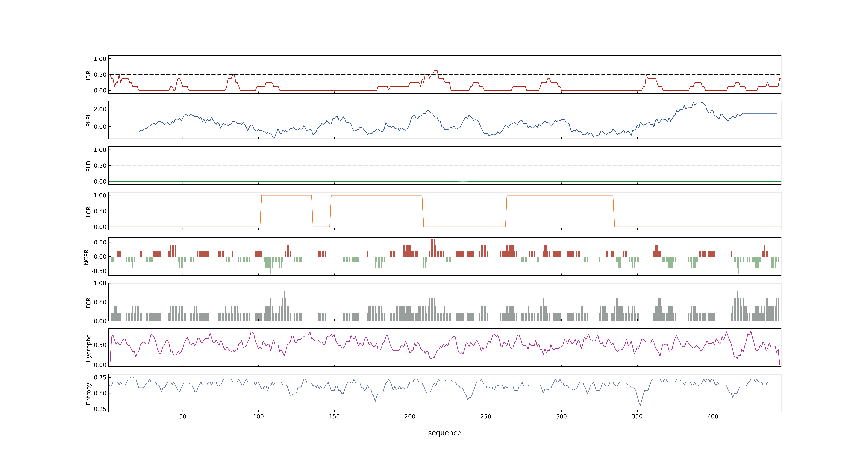Click the 0.50 tick of the Hydropho panel
The width and height of the screenshot is (868, 463).
(100, 345)
